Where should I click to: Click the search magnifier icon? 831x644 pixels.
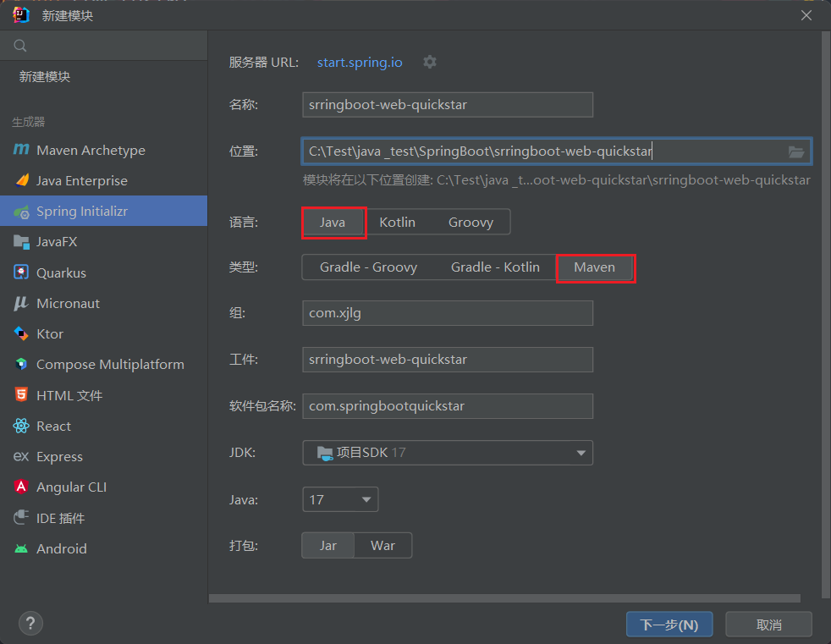coord(20,46)
